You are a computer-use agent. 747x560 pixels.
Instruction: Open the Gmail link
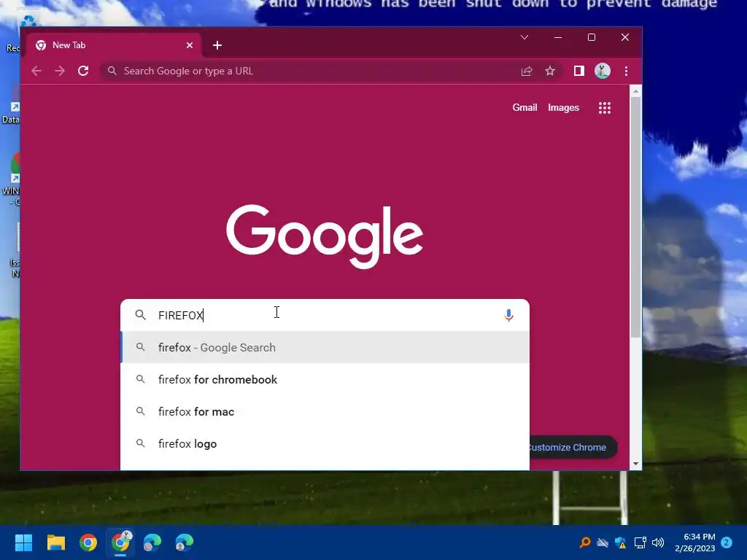coord(525,108)
